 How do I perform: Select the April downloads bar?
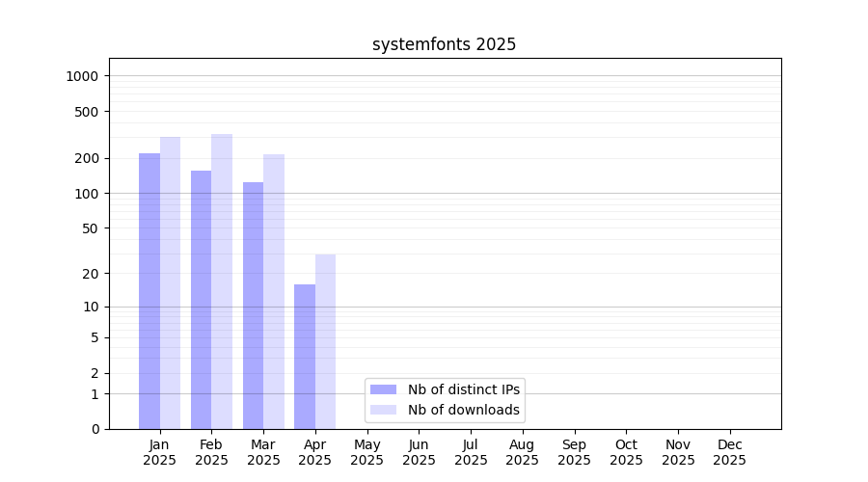pos(325,341)
